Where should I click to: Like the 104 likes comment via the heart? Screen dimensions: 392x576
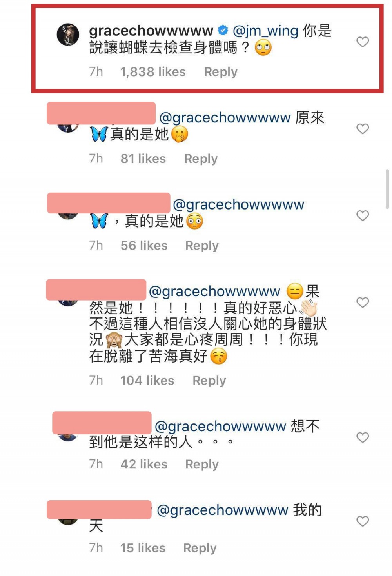click(363, 303)
